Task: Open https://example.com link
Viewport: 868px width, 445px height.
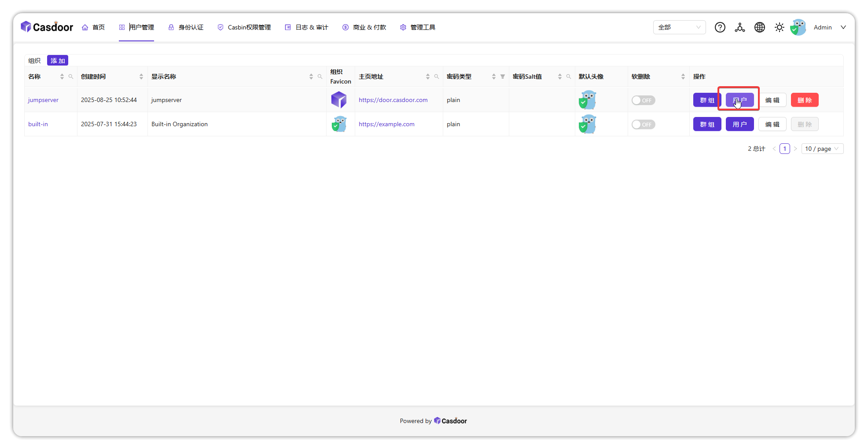Action: (386, 124)
